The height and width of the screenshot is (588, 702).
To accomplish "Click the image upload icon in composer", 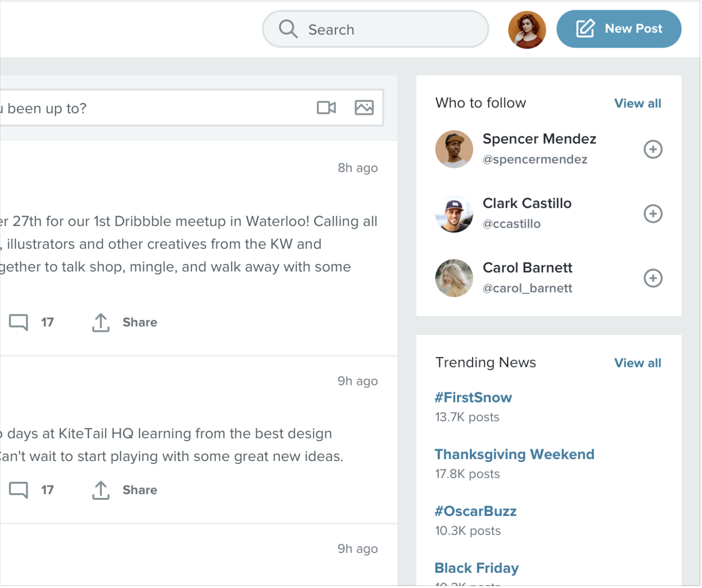I will (x=364, y=108).
